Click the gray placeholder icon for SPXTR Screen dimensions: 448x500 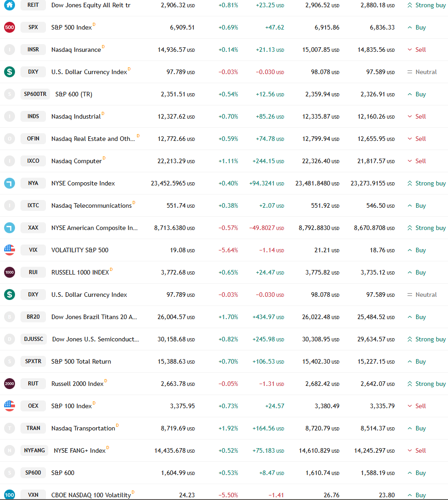(x=10, y=361)
